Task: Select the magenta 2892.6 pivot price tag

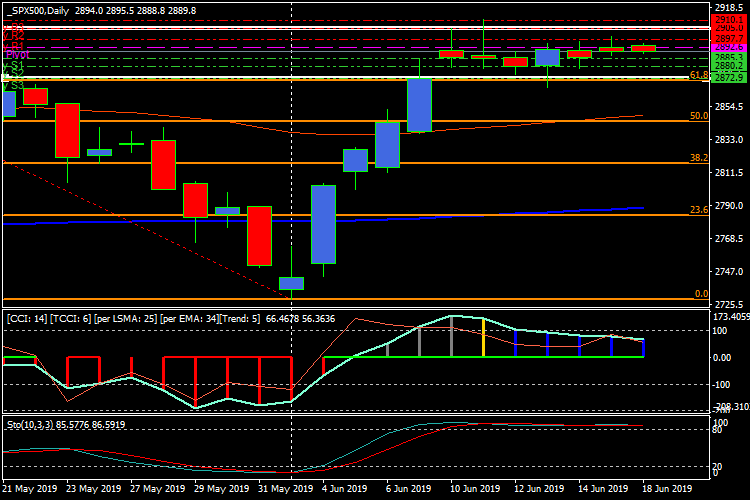Action: (x=728, y=47)
